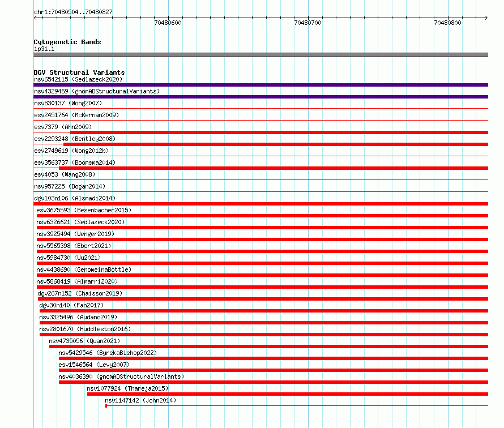The height and width of the screenshot is (428, 504).
Task: Select variant nsv1147142 (John2014) label
Action: [140, 400]
